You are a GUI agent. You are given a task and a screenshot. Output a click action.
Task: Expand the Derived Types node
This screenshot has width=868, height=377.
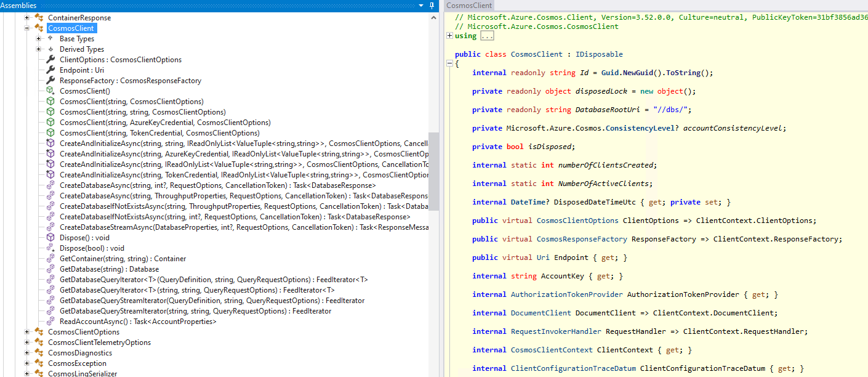tap(39, 49)
